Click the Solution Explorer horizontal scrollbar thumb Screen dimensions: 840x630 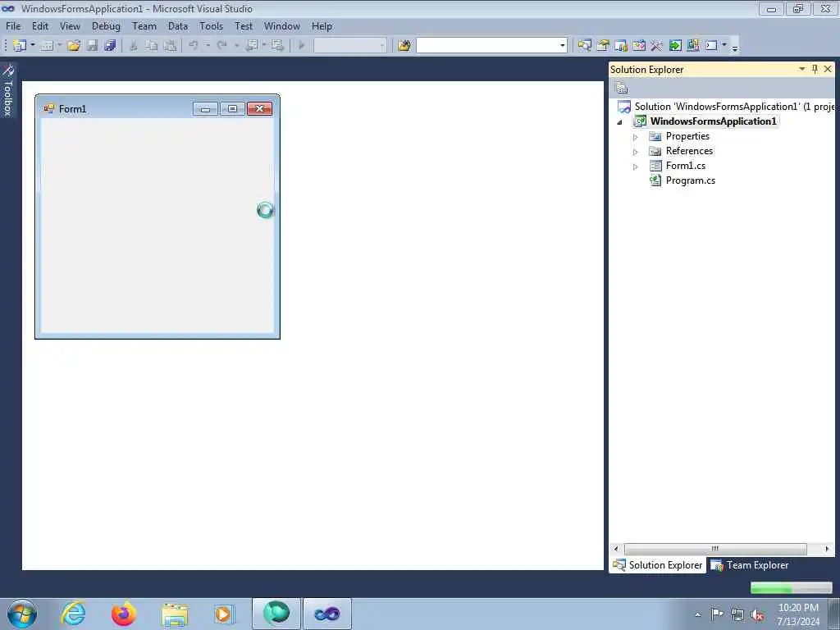coord(715,549)
